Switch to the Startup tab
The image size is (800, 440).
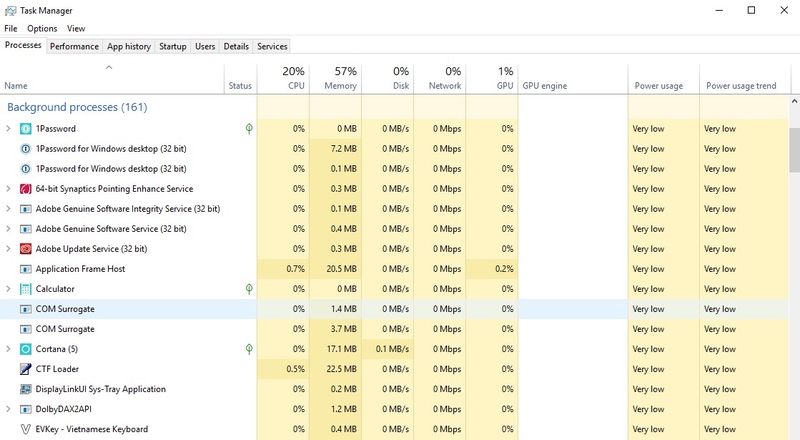coord(172,46)
